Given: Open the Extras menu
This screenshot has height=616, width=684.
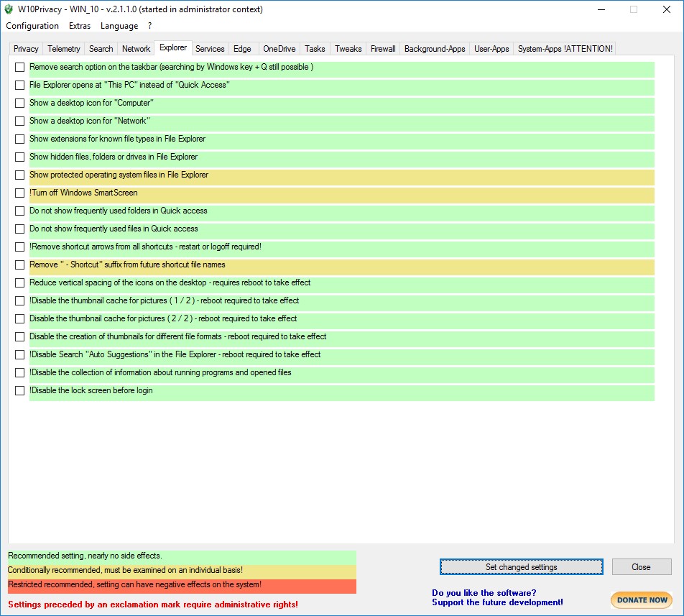Looking at the screenshot, I should point(80,26).
